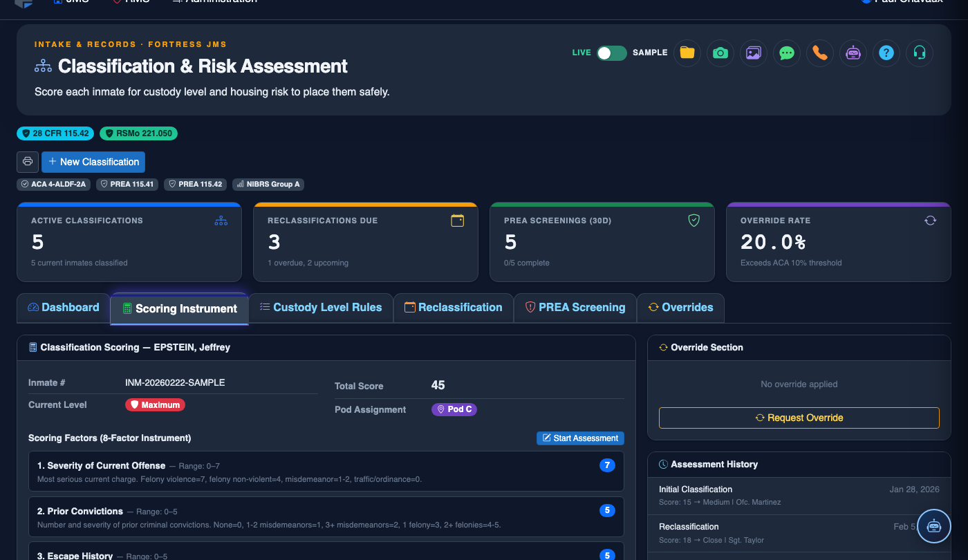Click the Pod C assignment badge

[454, 409]
